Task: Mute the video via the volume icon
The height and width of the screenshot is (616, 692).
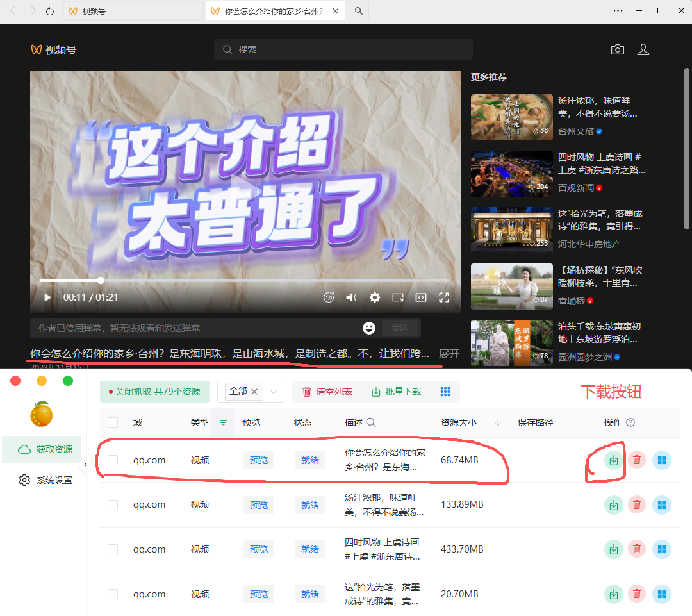Action: tap(351, 297)
